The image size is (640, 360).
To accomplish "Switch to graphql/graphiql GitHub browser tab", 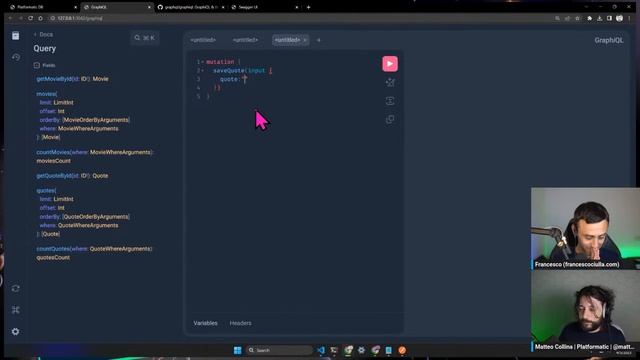I will point(191,7).
